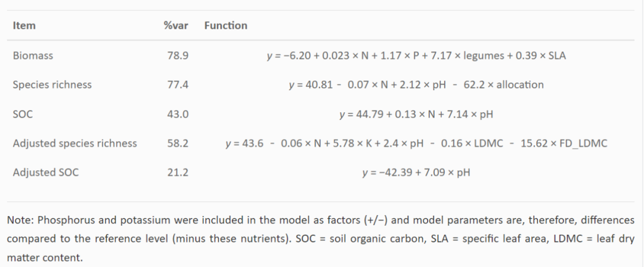Click the SOC row label
The image size is (644, 267).
click(x=23, y=114)
